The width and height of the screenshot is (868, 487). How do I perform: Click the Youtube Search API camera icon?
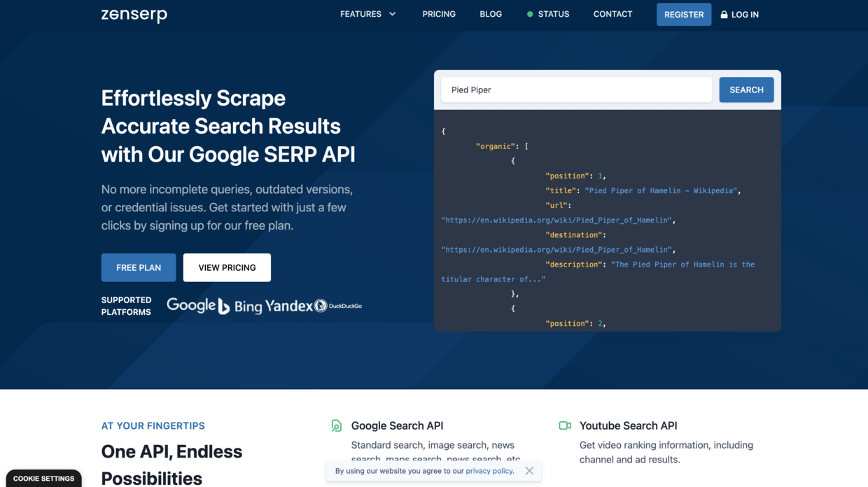pyautogui.click(x=564, y=425)
